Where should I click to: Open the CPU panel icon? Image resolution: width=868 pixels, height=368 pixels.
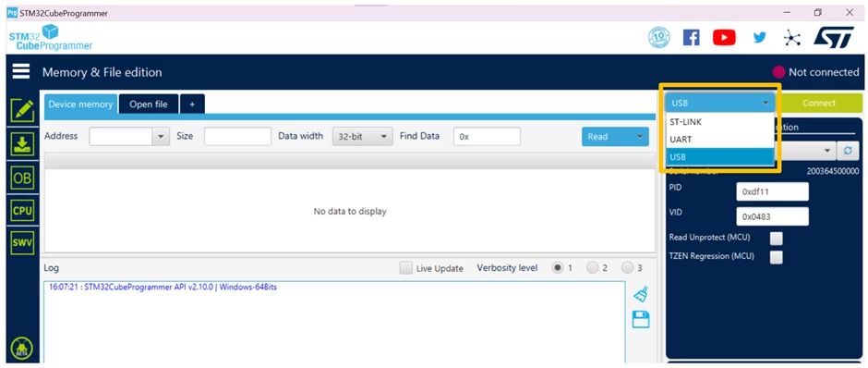(22, 211)
